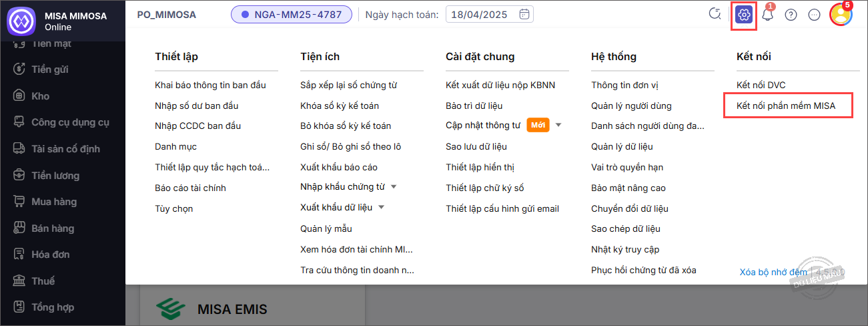The image size is (868, 326).
Task: Open Tiền gửi sidebar module label
Action: 50,69
